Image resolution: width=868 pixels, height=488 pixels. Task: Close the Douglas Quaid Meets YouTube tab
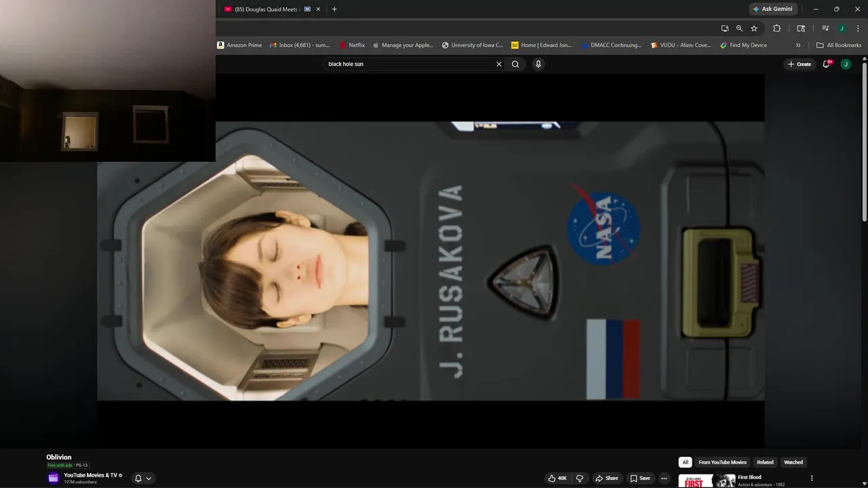[x=319, y=9]
